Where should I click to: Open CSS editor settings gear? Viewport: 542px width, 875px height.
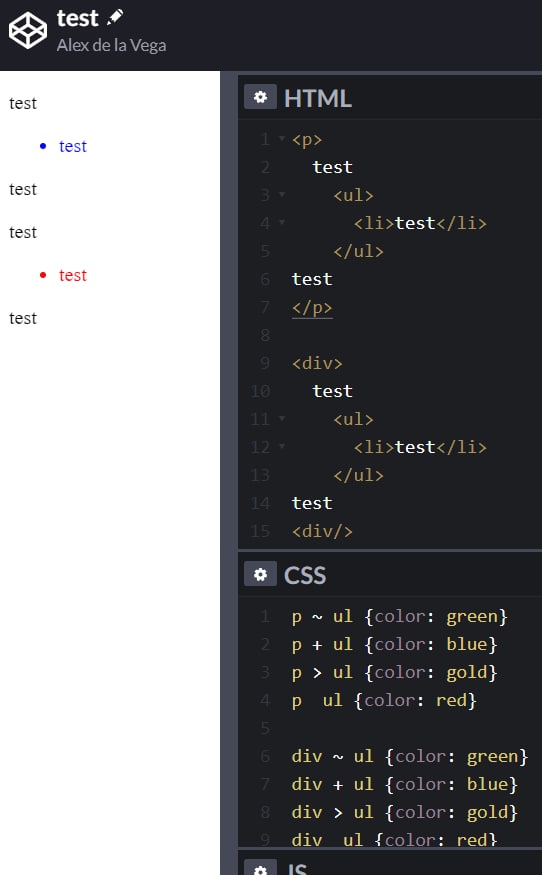260,574
